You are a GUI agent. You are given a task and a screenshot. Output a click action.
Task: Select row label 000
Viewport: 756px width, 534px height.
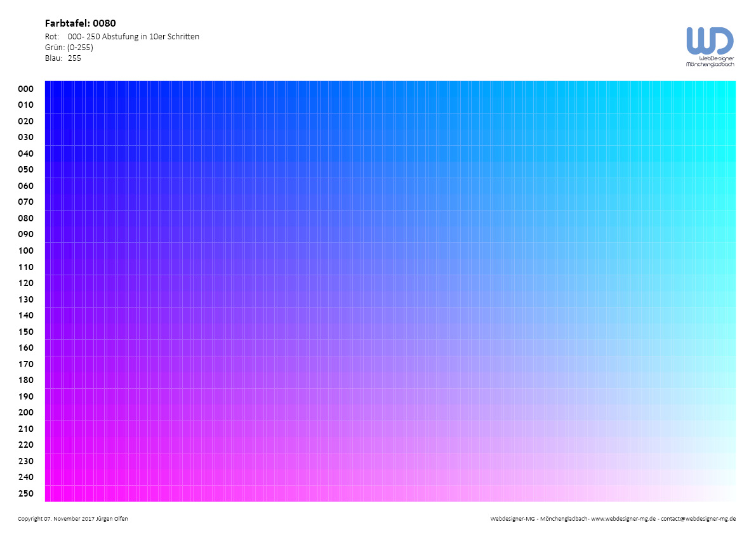(x=26, y=89)
